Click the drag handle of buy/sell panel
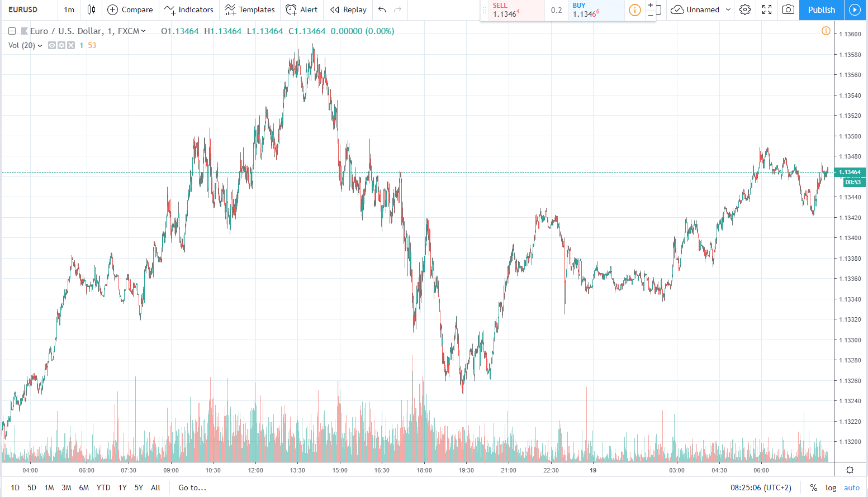The height and width of the screenshot is (497, 868). coord(485,10)
